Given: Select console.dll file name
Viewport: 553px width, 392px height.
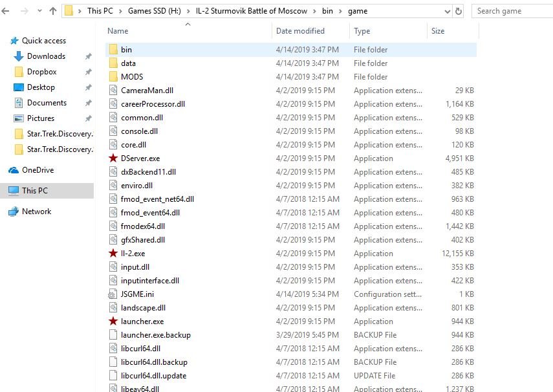Looking at the screenshot, I should (x=139, y=131).
